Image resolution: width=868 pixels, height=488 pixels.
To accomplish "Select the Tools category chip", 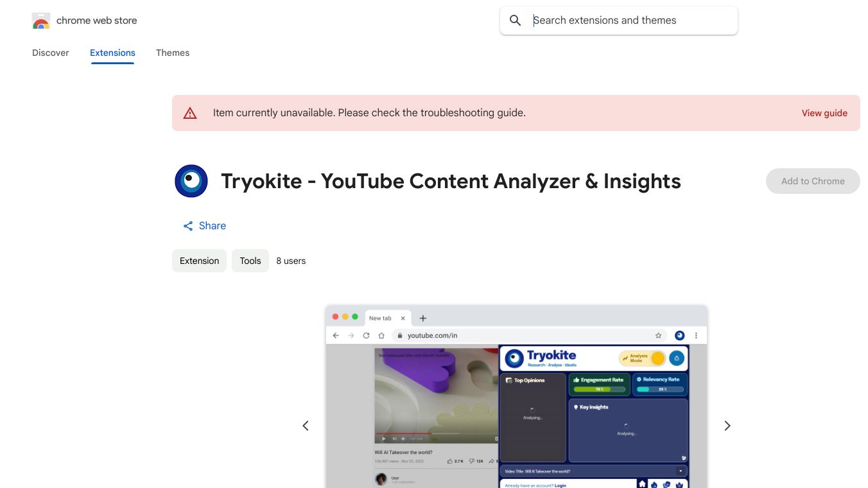I will (x=250, y=261).
